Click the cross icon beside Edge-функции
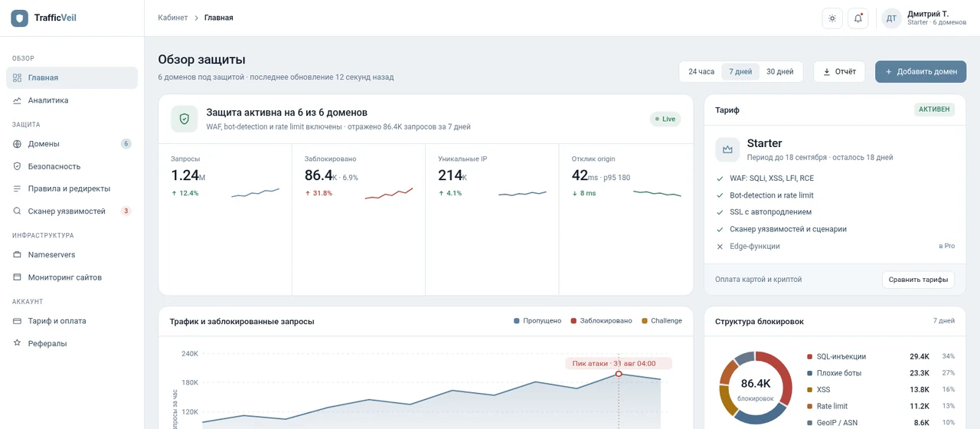The image size is (980, 429). click(x=720, y=247)
